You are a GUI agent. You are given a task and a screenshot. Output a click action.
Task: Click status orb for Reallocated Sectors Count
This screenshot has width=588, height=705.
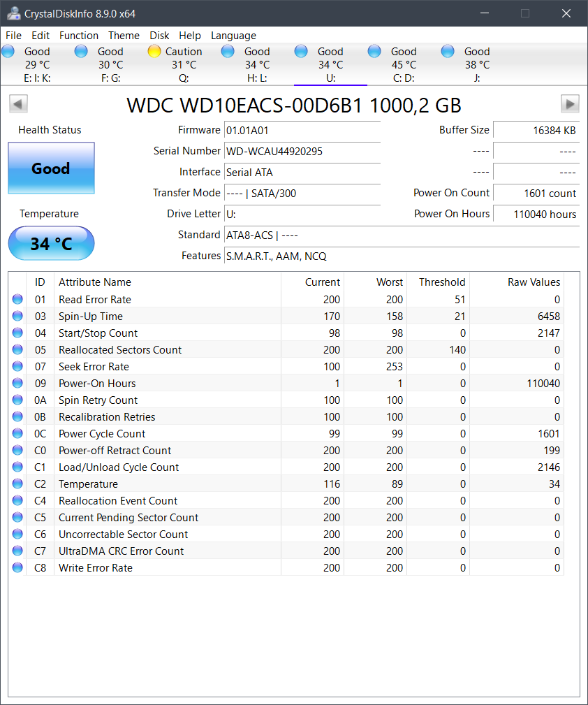pyautogui.click(x=17, y=349)
